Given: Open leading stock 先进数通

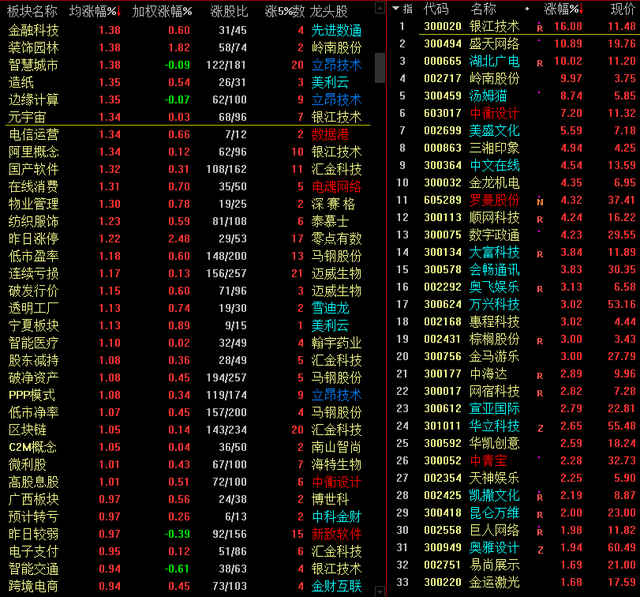Looking at the screenshot, I should click(x=336, y=30).
